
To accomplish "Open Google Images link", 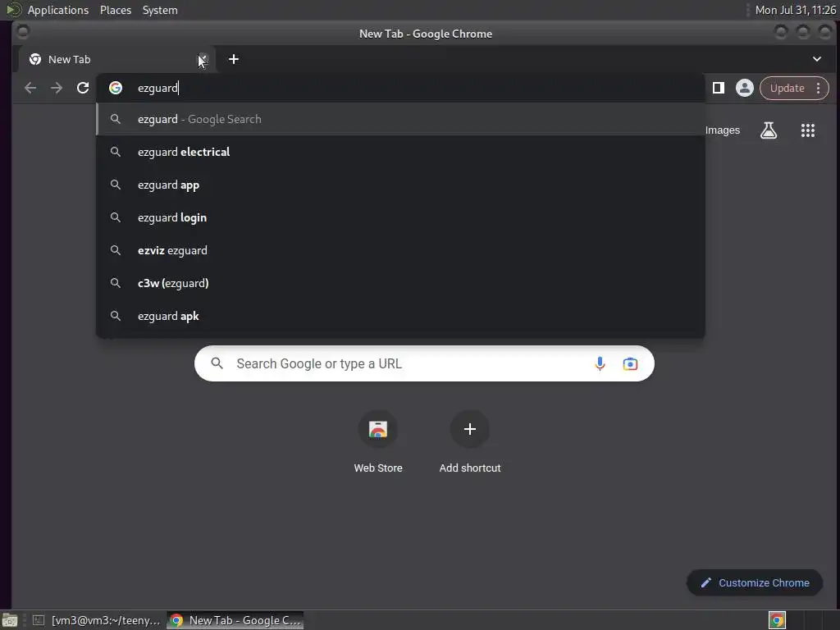I will click(x=722, y=130).
